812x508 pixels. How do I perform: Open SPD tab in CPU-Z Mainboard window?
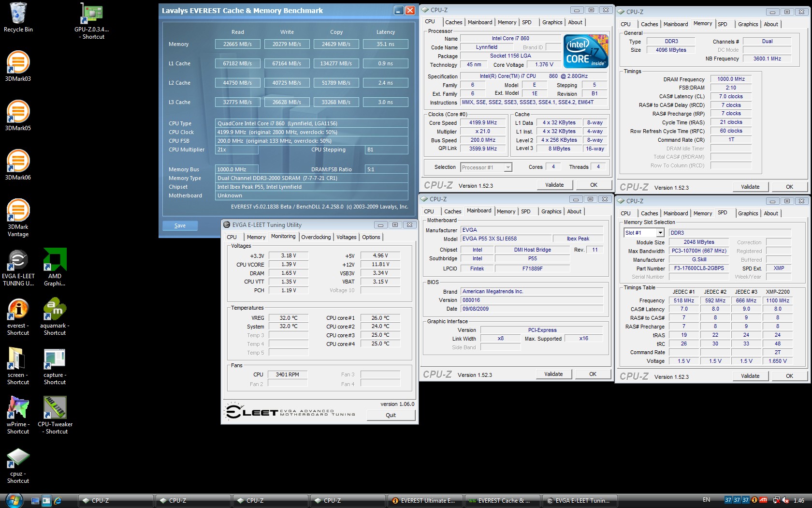526,211
